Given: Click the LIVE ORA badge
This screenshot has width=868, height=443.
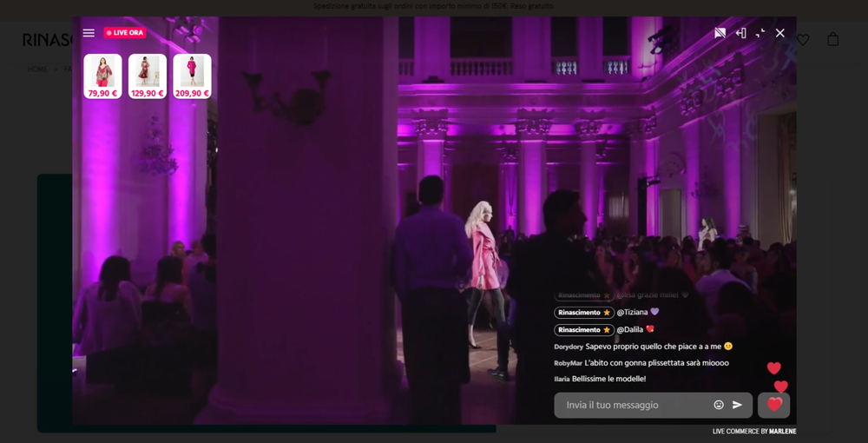Looking at the screenshot, I should click(x=125, y=33).
